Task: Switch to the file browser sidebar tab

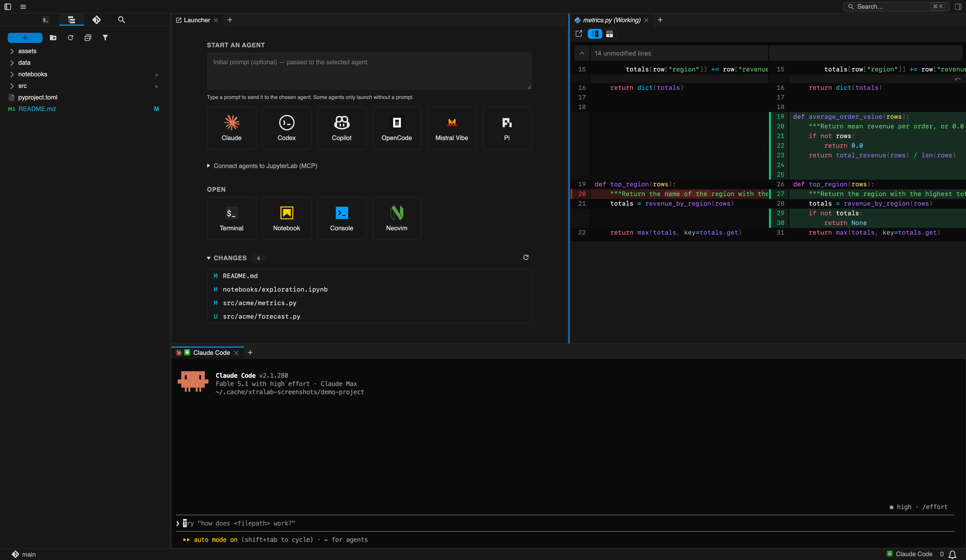Action: [x=72, y=20]
